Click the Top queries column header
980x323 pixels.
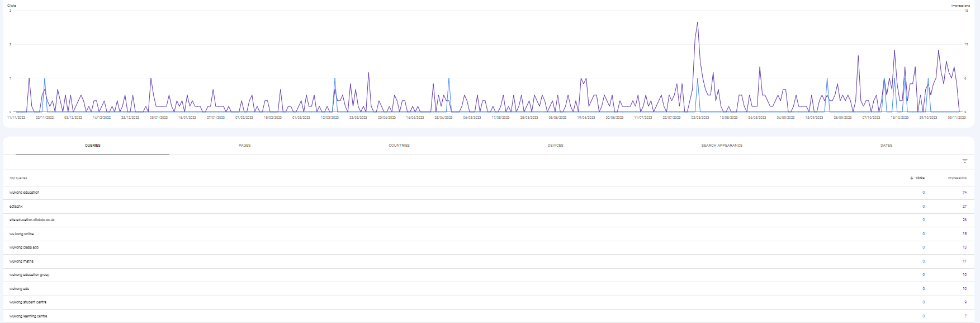click(18, 178)
